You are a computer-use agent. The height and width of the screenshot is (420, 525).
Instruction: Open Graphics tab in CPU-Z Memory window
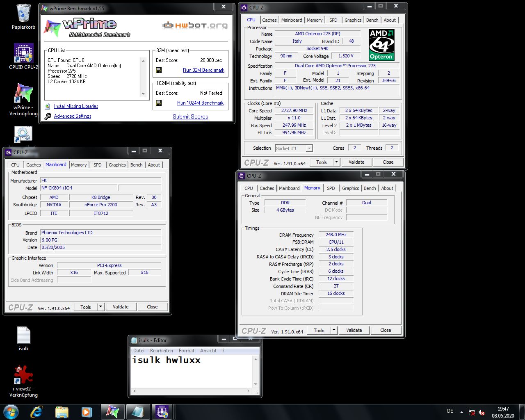351,188
